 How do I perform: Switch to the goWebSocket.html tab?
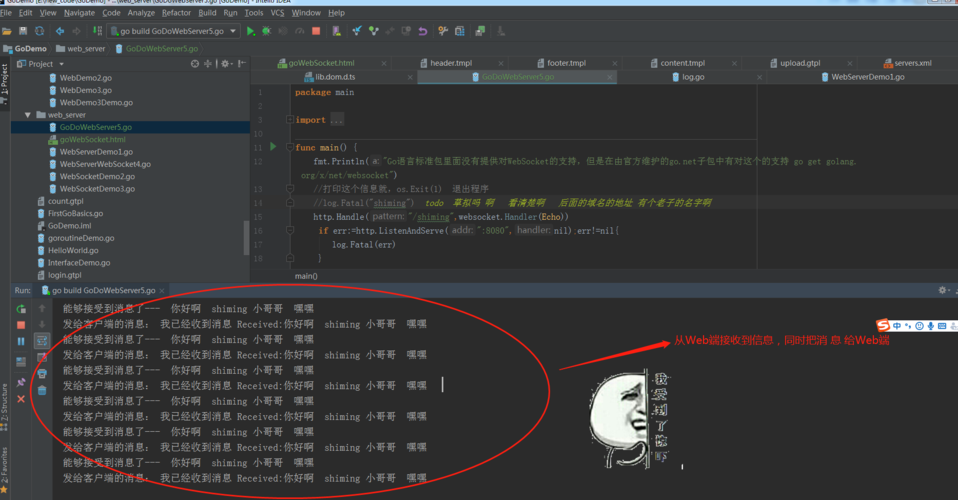(321, 63)
